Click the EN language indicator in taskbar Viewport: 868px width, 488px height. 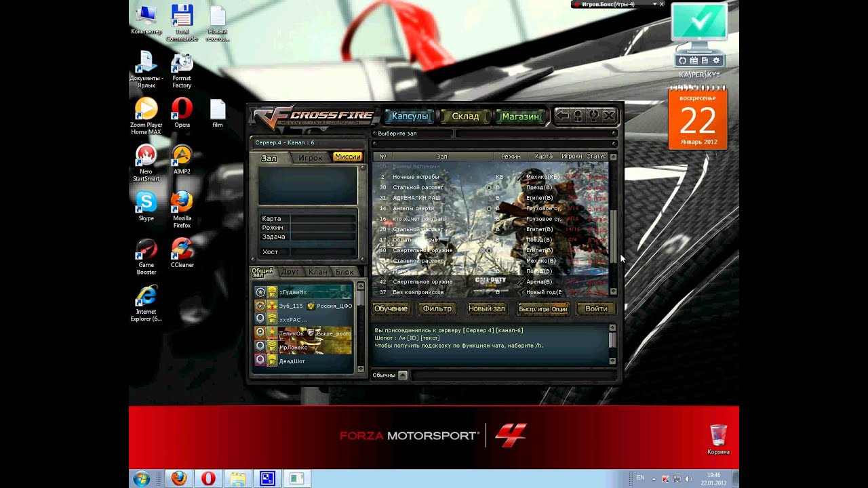click(x=641, y=478)
